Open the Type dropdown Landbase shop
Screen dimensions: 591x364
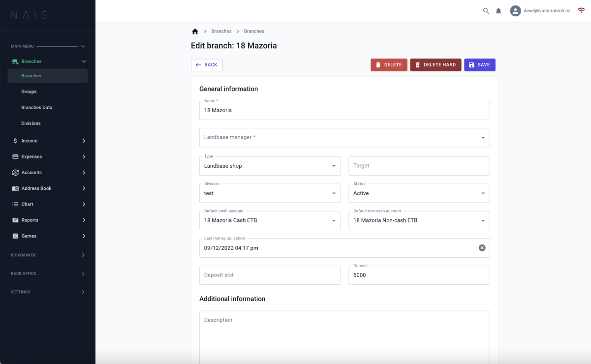(270, 166)
